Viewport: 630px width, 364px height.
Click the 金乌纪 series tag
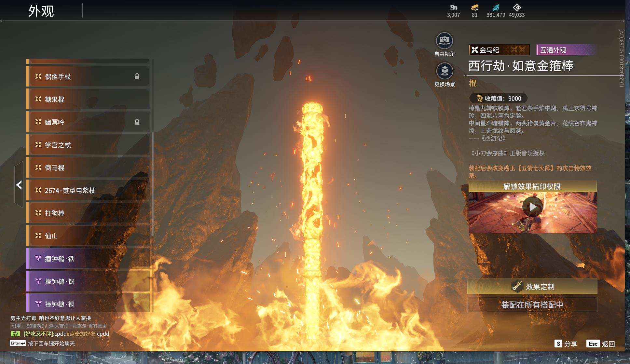click(499, 50)
